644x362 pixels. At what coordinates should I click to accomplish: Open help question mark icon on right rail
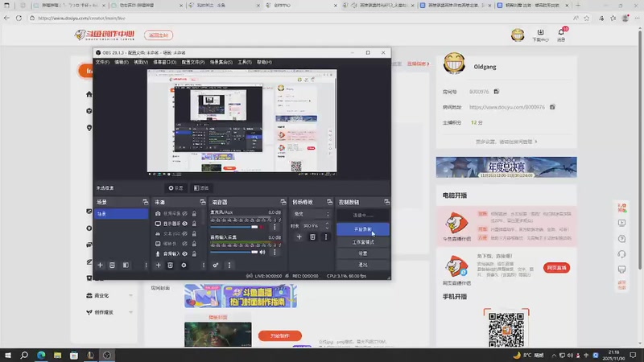tap(621, 238)
